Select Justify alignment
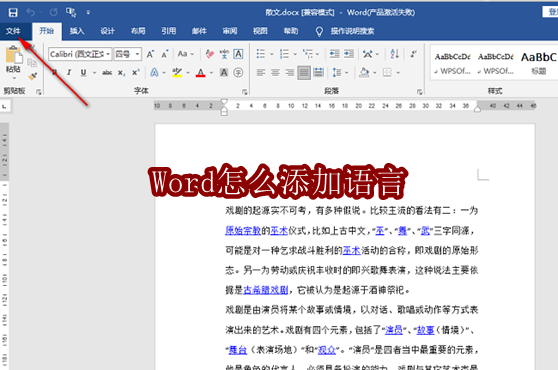Viewport: 558px width, 370px height. [x=304, y=73]
